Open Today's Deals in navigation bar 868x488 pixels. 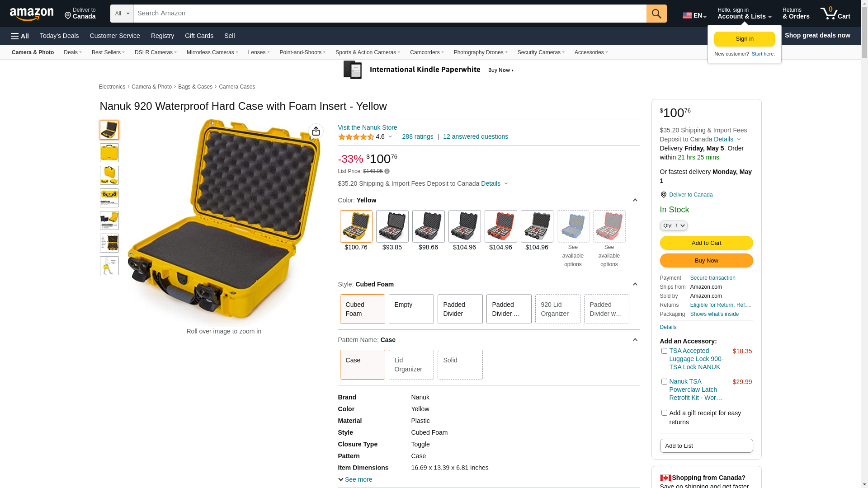click(x=59, y=36)
